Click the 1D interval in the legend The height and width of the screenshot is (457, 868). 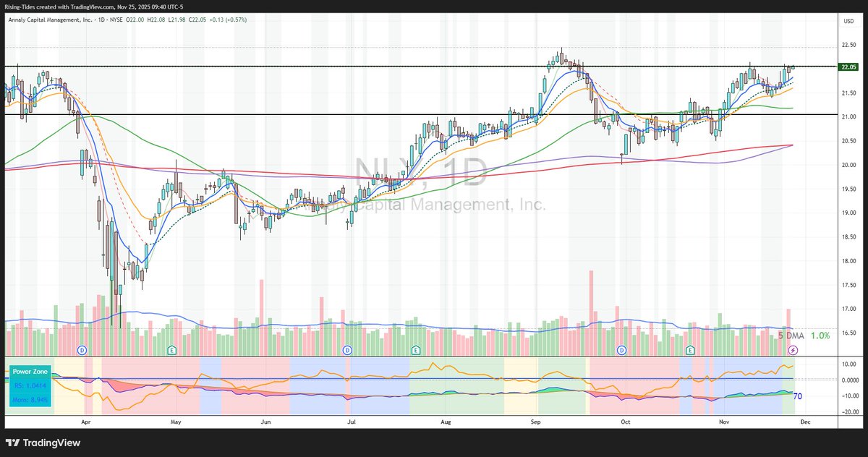pos(100,20)
